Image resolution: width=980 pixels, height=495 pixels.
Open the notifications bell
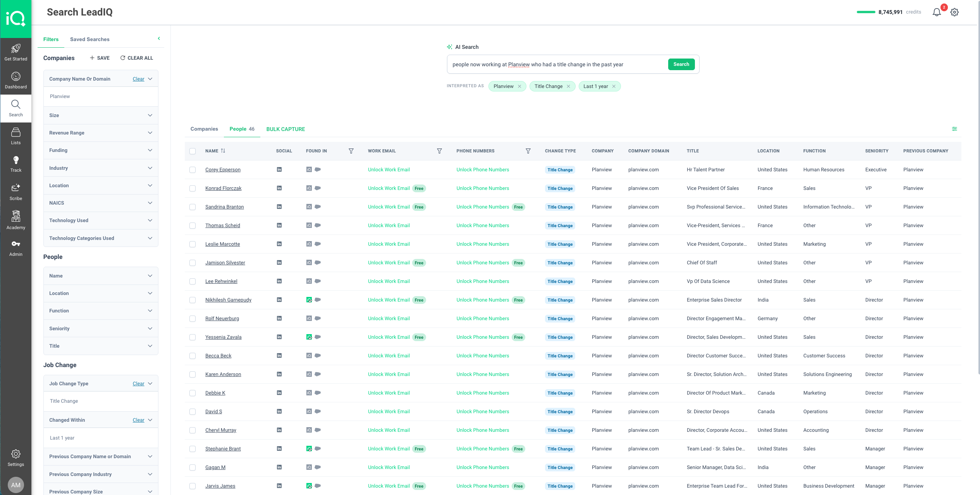pyautogui.click(x=937, y=12)
